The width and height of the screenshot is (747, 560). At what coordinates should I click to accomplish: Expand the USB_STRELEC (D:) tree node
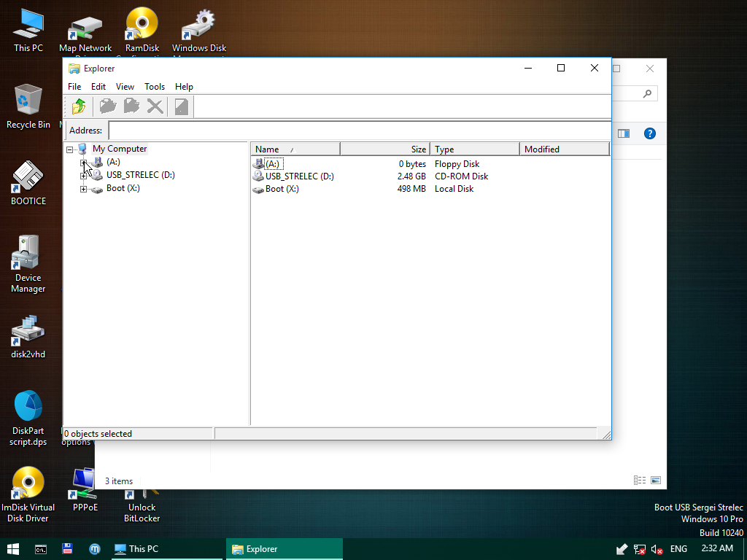point(83,176)
